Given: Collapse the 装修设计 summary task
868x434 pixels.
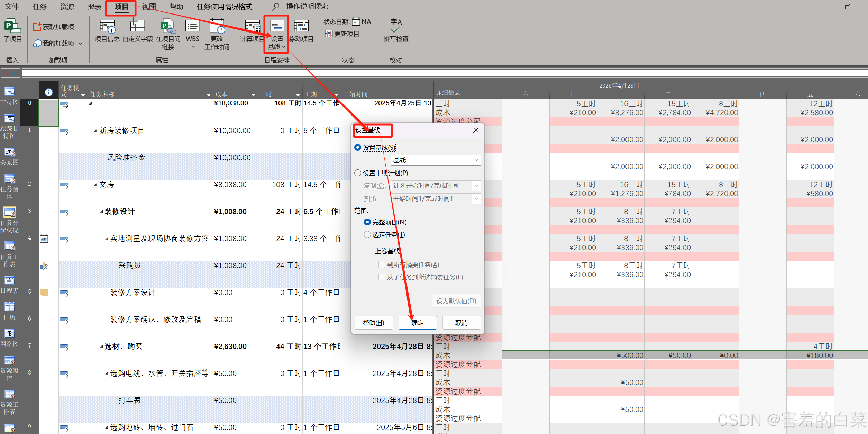Looking at the screenshot, I should 101,212.
